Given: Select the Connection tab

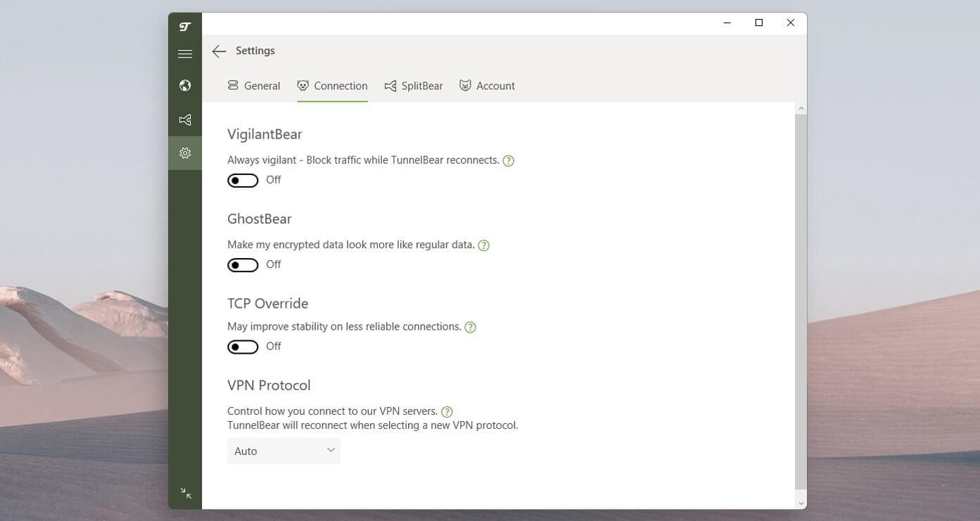Looking at the screenshot, I should coord(332,86).
